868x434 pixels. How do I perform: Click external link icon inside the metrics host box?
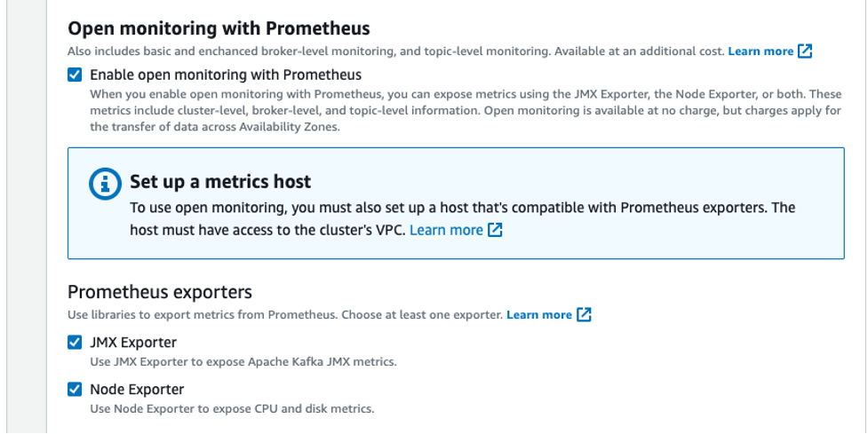[496, 231]
